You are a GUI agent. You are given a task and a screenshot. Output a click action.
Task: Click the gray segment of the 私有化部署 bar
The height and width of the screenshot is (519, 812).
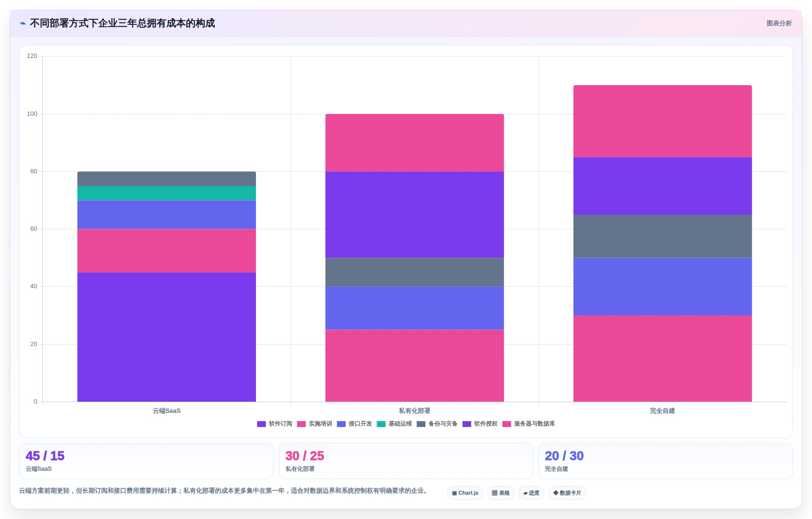pos(415,272)
